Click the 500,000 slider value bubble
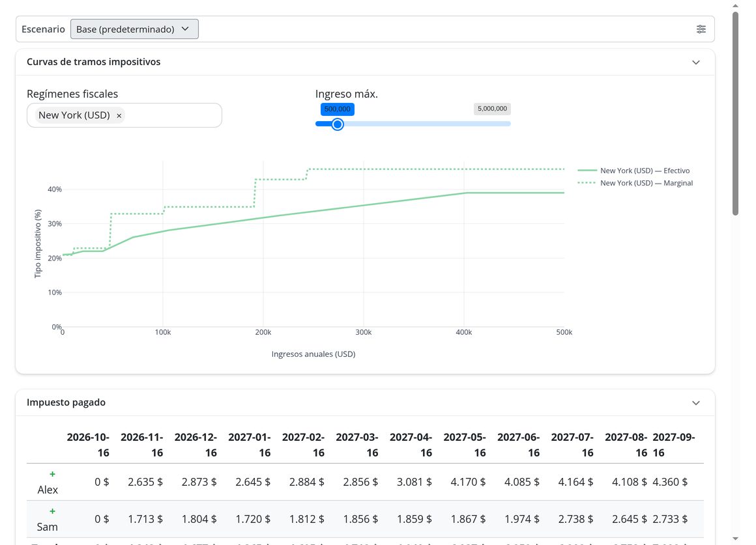Screen dimensions: 756x545 click(x=338, y=109)
